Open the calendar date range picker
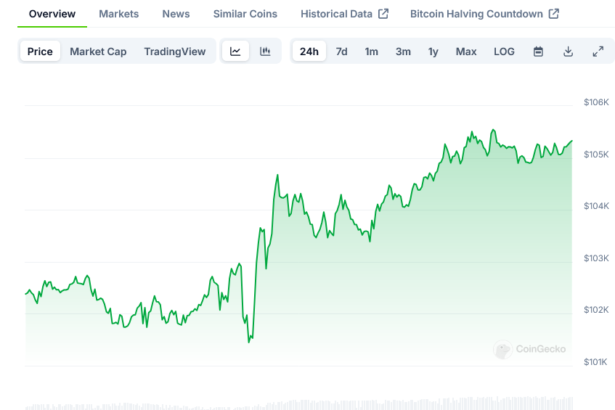The height and width of the screenshot is (410, 615). coord(538,52)
